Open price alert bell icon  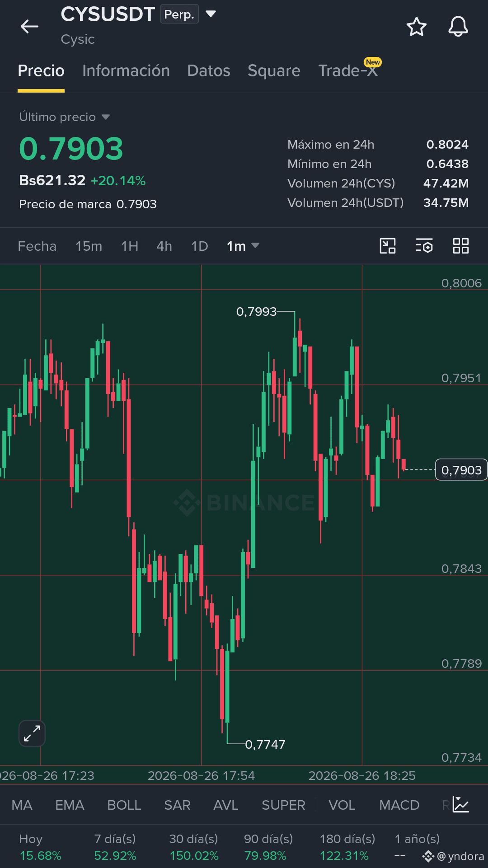coord(458,27)
